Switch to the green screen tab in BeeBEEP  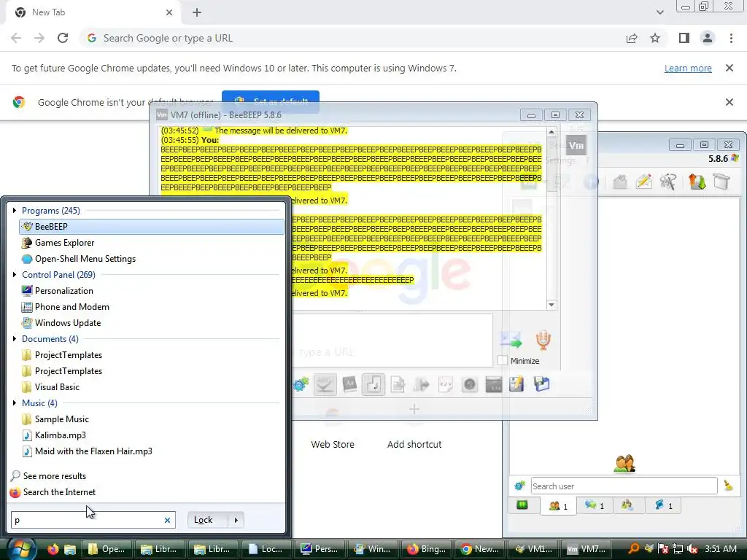pos(522,505)
